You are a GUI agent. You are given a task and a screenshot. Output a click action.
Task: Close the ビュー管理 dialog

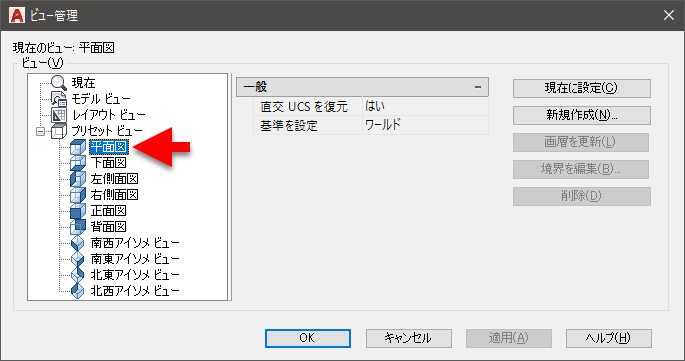pyautogui.click(x=668, y=15)
